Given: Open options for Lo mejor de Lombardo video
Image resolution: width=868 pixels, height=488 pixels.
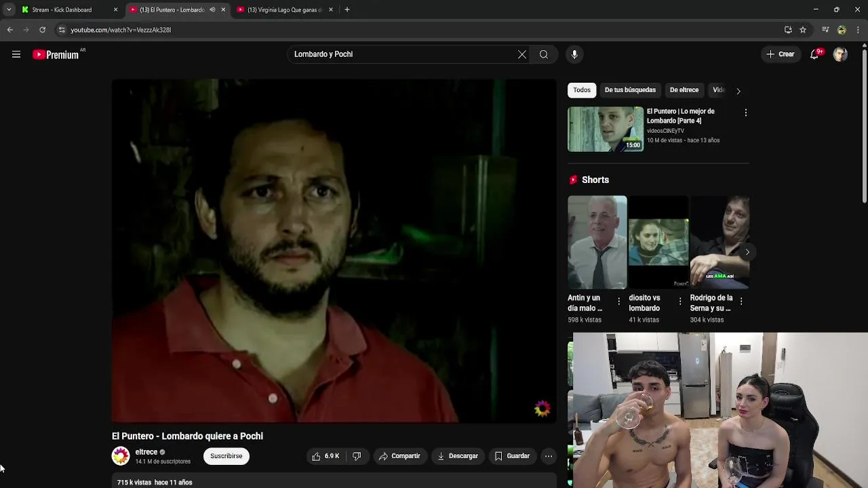Looking at the screenshot, I should [x=746, y=113].
